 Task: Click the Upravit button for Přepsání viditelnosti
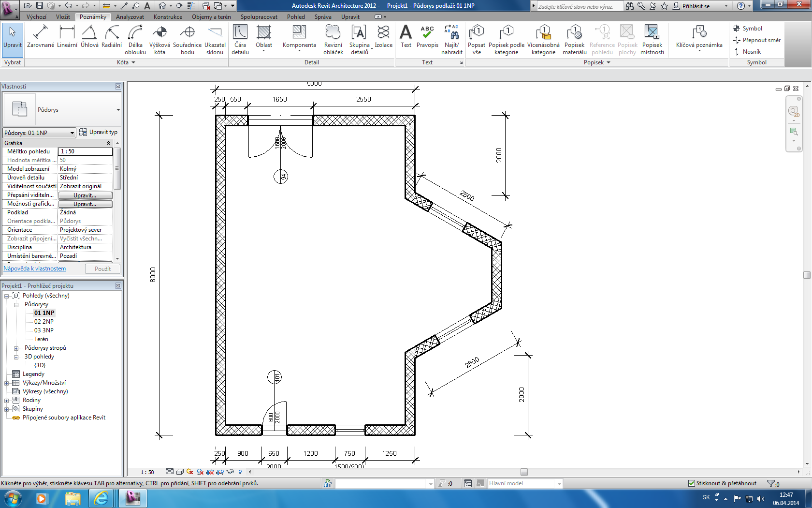pyautogui.click(x=85, y=195)
